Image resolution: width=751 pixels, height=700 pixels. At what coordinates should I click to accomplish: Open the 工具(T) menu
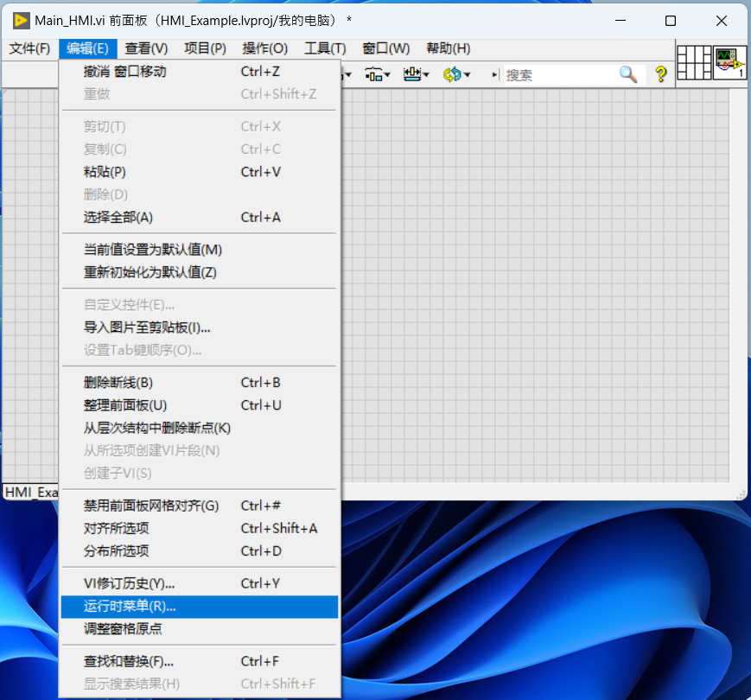point(325,48)
